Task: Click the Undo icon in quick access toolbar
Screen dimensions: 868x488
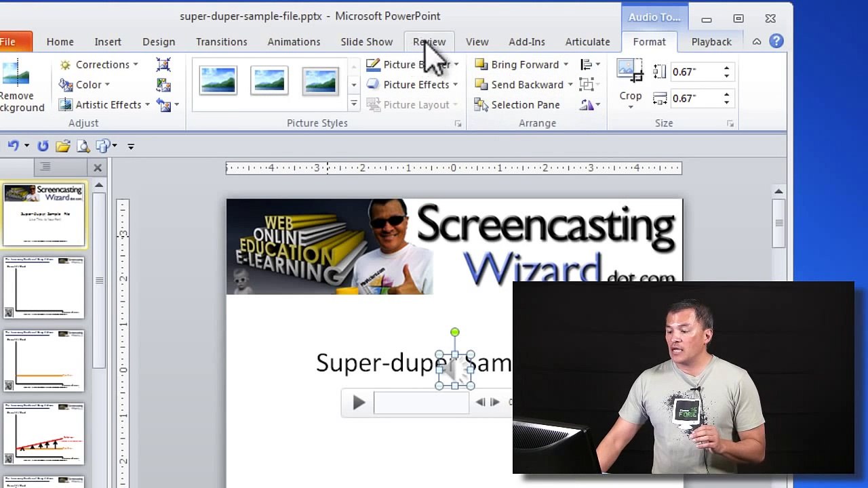Action: point(12,146)
